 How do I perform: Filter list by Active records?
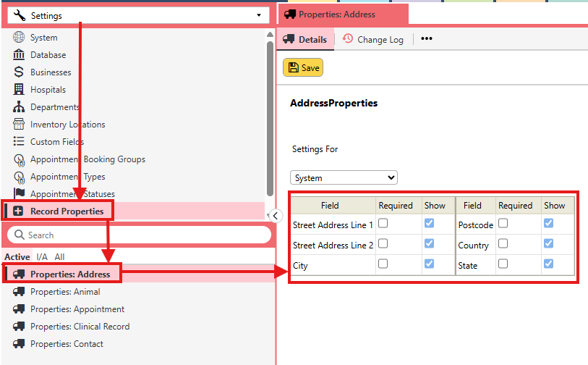pos(17,257)
